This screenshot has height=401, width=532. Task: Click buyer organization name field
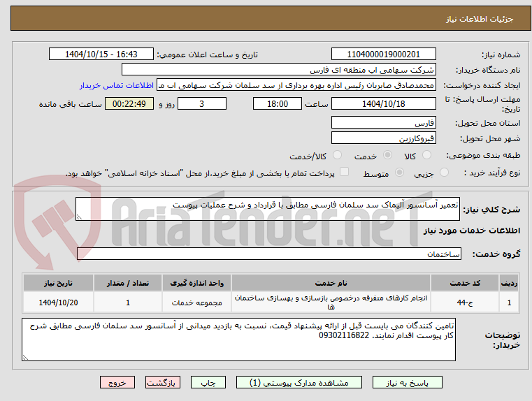(278, 70)
